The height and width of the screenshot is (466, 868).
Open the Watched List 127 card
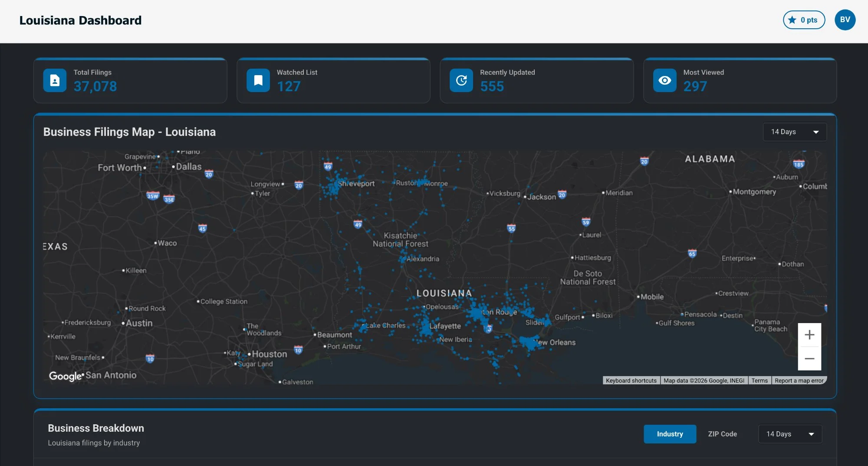click(x=333, y=81)
